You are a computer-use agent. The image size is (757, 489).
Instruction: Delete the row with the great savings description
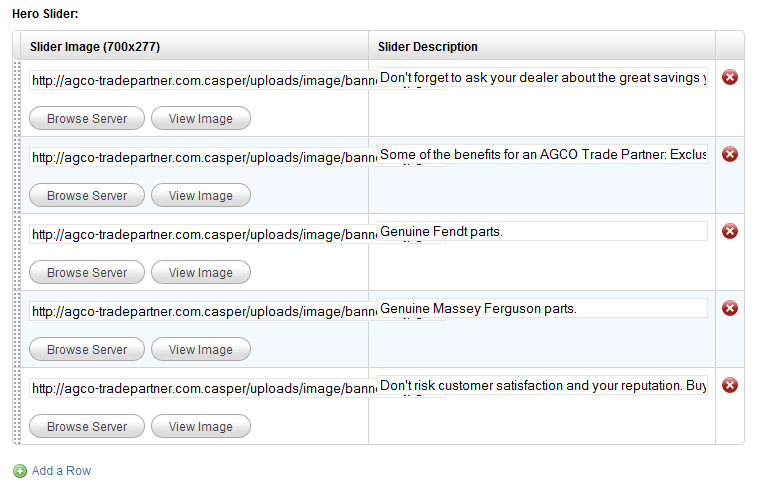point(729,77)
